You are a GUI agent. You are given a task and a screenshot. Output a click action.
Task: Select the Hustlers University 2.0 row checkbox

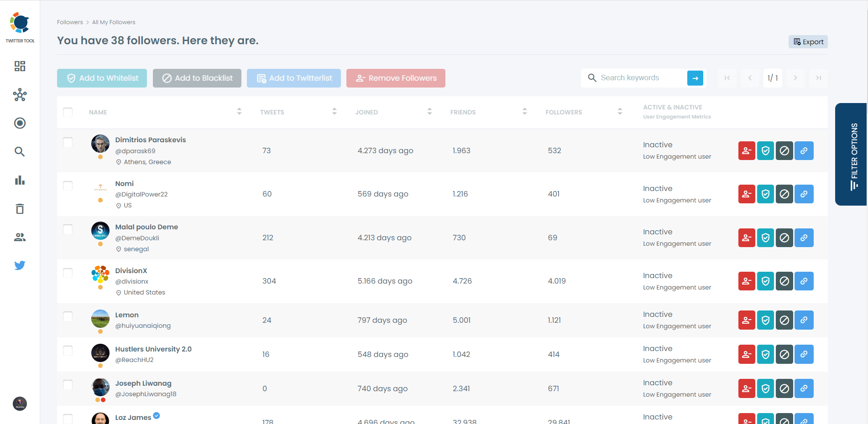click(x=68, y=350)
